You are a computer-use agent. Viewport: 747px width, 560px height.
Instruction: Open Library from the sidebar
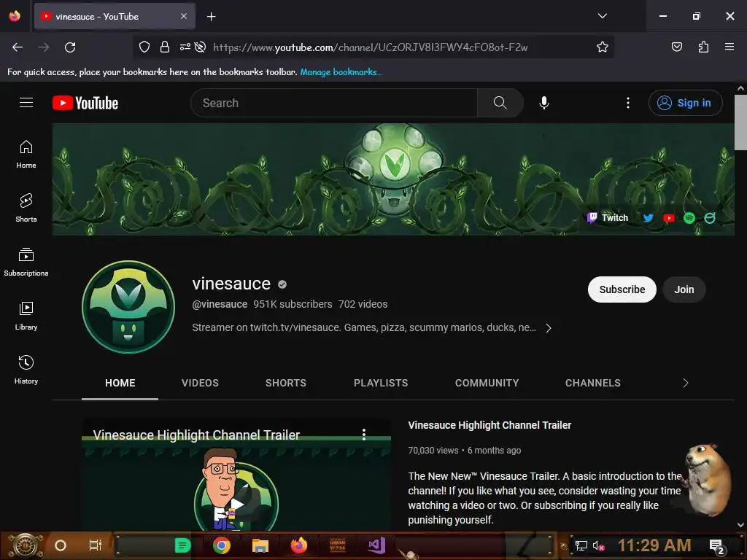pos(26,316)
